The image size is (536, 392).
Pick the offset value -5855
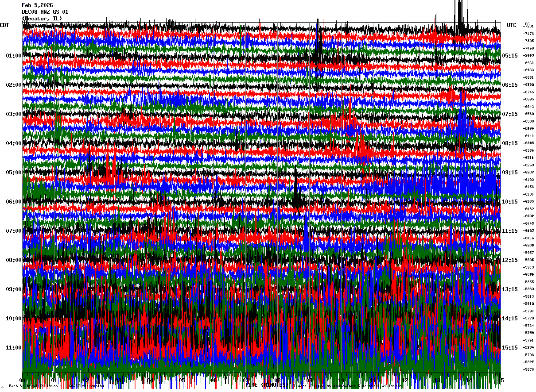click(x=529, y=282)
